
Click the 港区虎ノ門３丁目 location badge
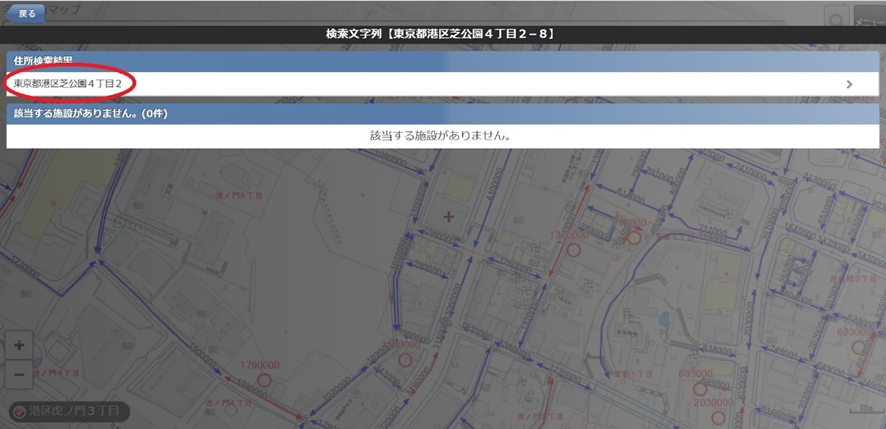tap(68, 411)
